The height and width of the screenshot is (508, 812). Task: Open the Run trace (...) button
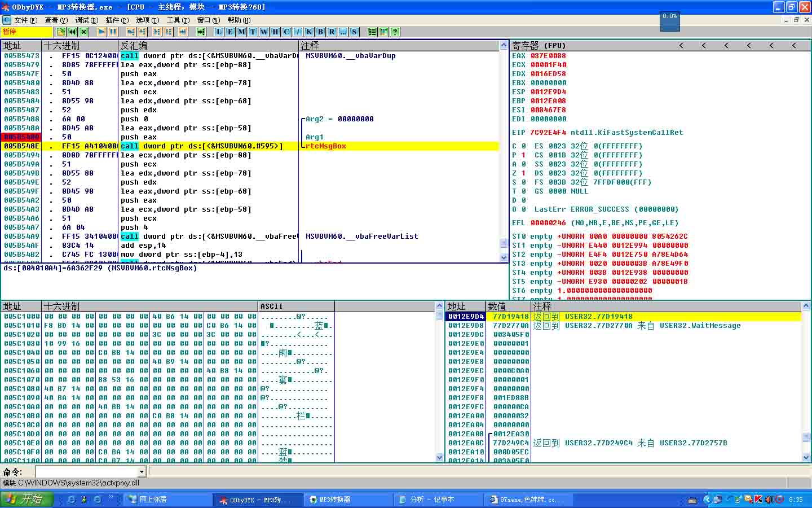point(343,32)
